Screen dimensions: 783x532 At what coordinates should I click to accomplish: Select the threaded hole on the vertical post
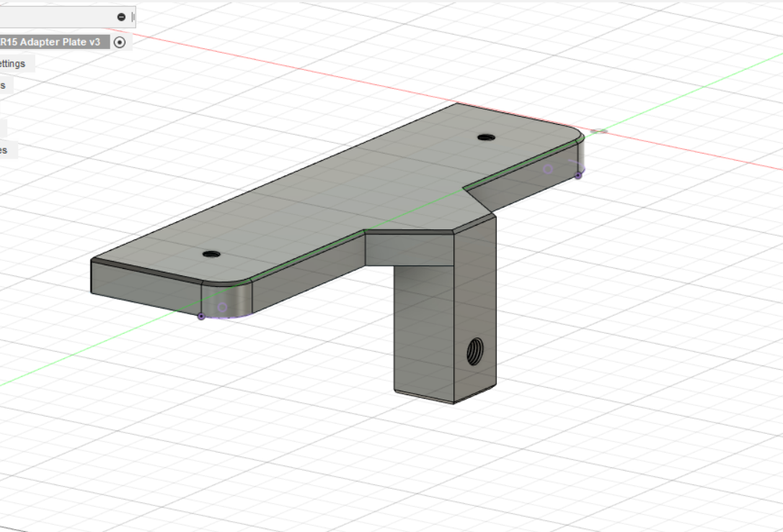pyautogui.click(x=475, y=351)
